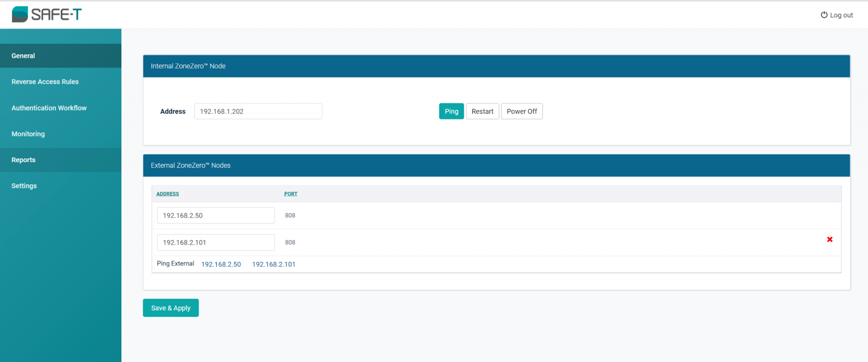Log out of the console
This screenshot has height=362, width=868.
pyautogui.click(x=837, y=15)
